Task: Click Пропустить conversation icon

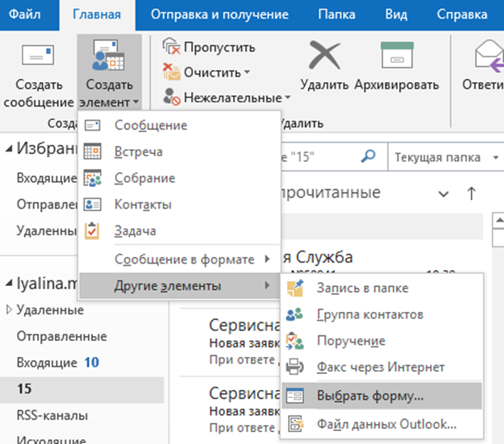Action: click(x=171, y=47)
